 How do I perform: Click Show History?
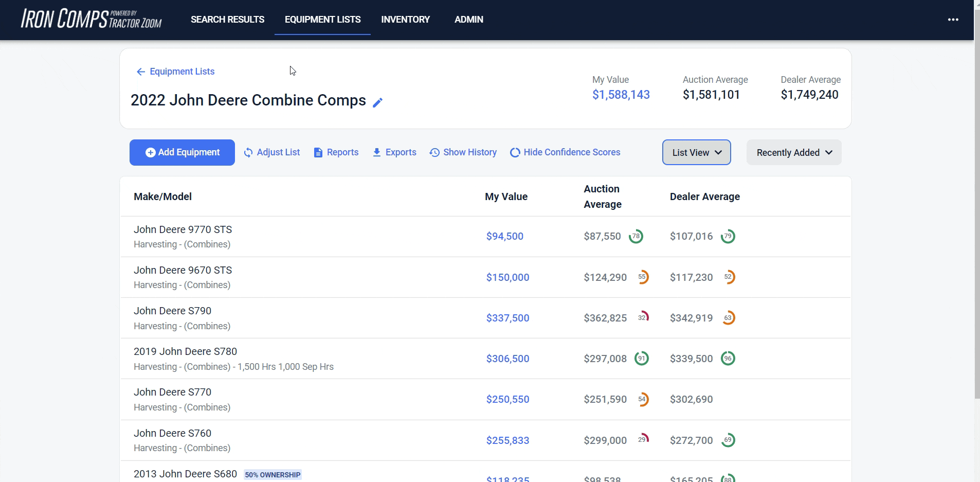[463, 152]
